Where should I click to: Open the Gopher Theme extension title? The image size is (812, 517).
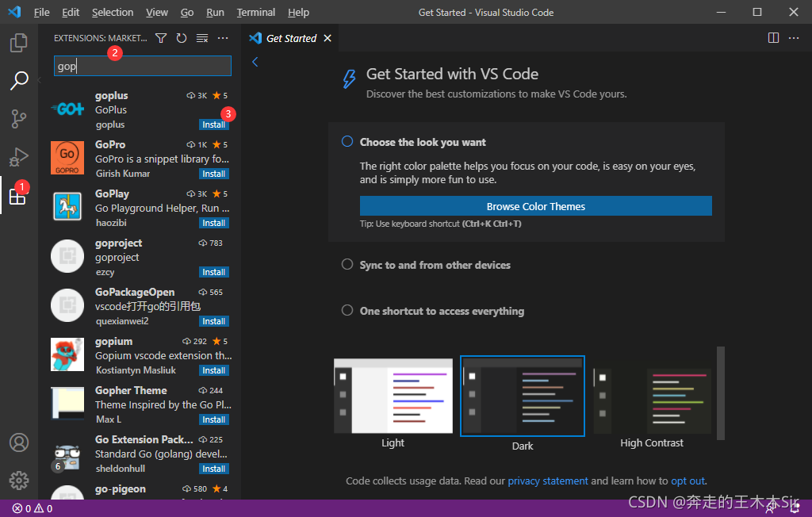pos(131,391)
